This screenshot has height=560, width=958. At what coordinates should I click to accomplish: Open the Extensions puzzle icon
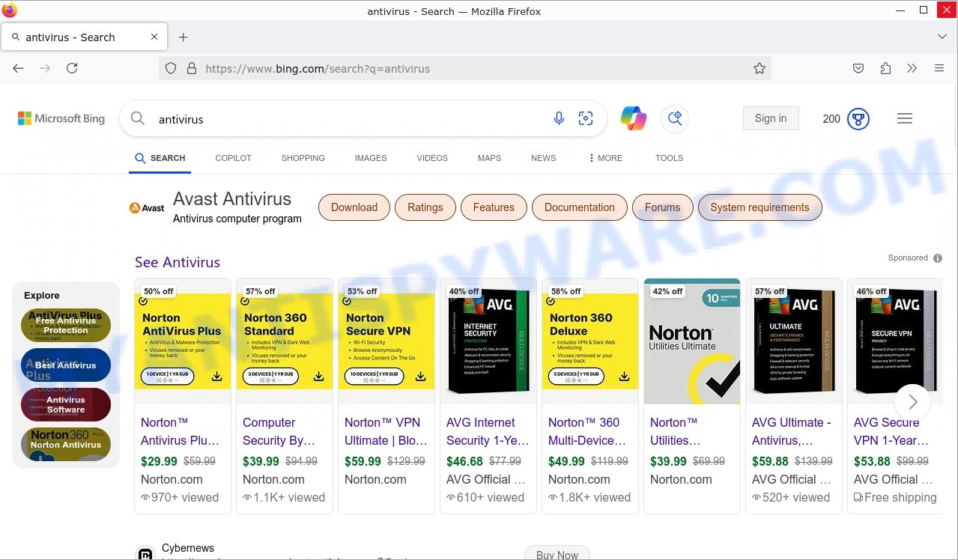pyautogui.click(x=885, y=68)
